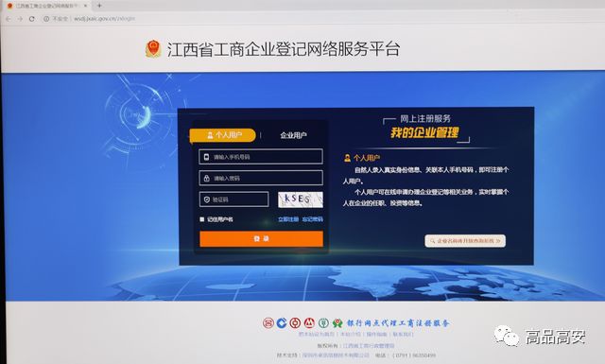Click the 网上注册服务 heading

(425, 118)
